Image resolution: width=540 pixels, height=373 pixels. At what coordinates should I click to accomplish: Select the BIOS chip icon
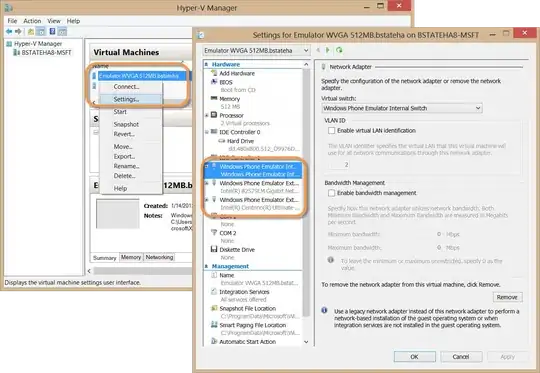click(214, 82)
